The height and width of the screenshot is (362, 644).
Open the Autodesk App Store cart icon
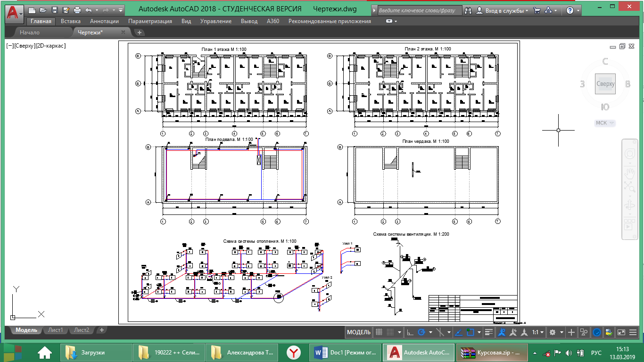[x=537, y=10]
